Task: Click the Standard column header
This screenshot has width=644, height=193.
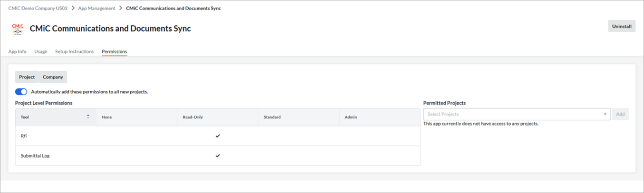Action: click(x=298, y=117)
